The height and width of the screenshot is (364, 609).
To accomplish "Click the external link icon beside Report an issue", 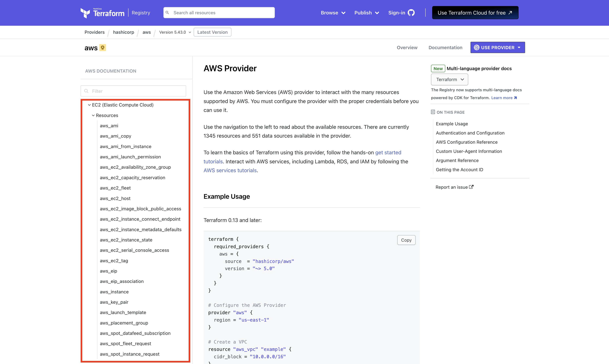I will click(x=471, y=187).
